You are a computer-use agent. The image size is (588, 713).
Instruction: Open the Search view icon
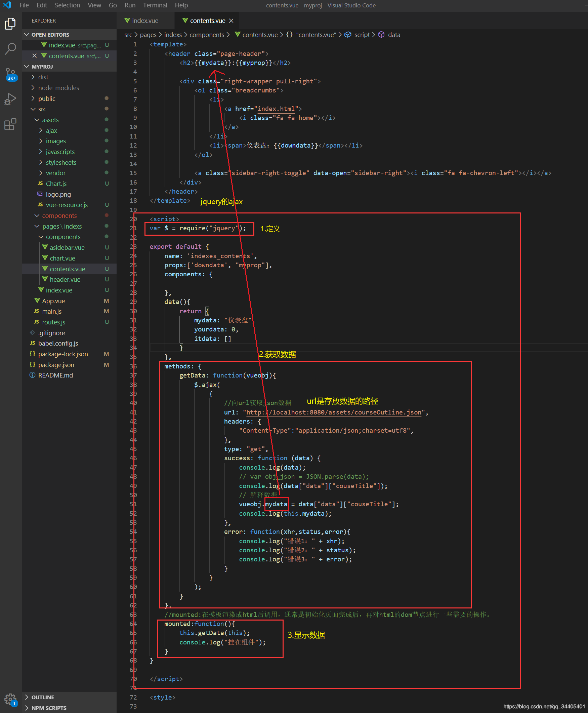coord(10,49)
